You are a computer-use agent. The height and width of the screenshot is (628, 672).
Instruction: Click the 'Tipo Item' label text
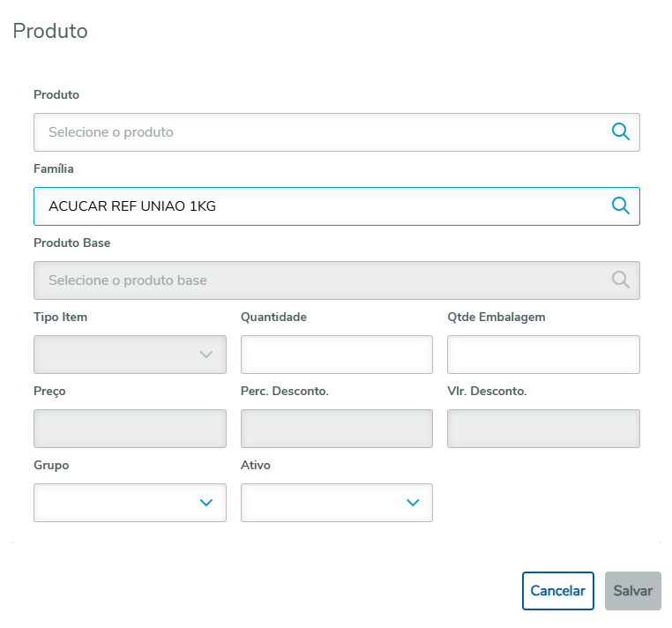pos(60,317)
